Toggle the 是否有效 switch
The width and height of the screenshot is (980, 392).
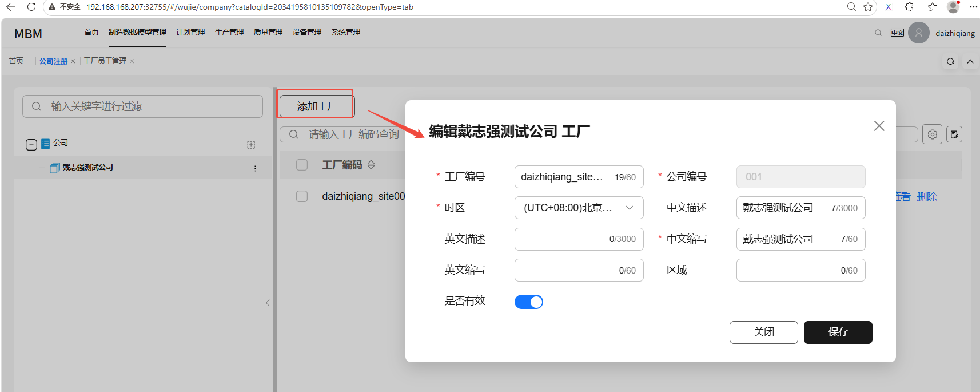[529, 302]
